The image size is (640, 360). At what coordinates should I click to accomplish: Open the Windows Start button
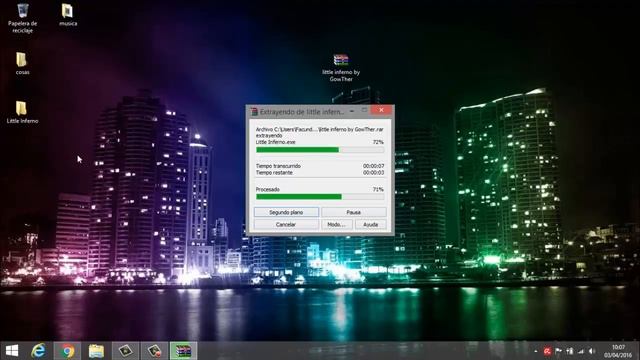[x=12, y=351]
